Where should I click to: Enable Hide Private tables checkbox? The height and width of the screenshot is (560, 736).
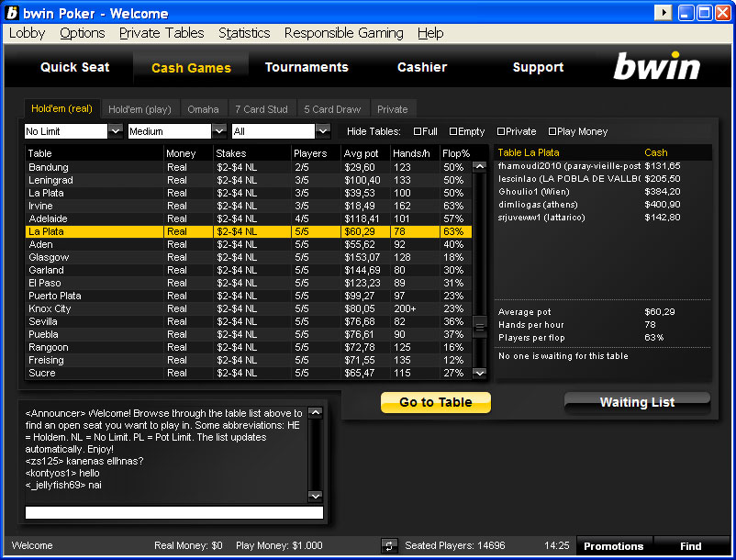tap(501, 131)
